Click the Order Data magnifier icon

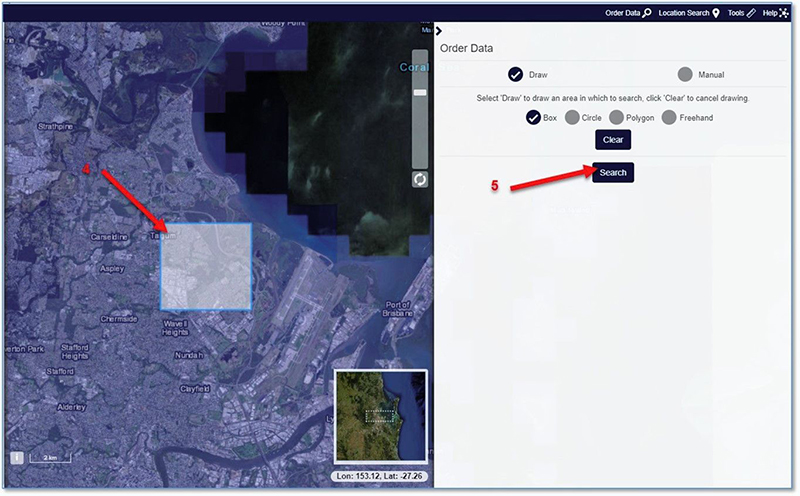tap(647, 13)
